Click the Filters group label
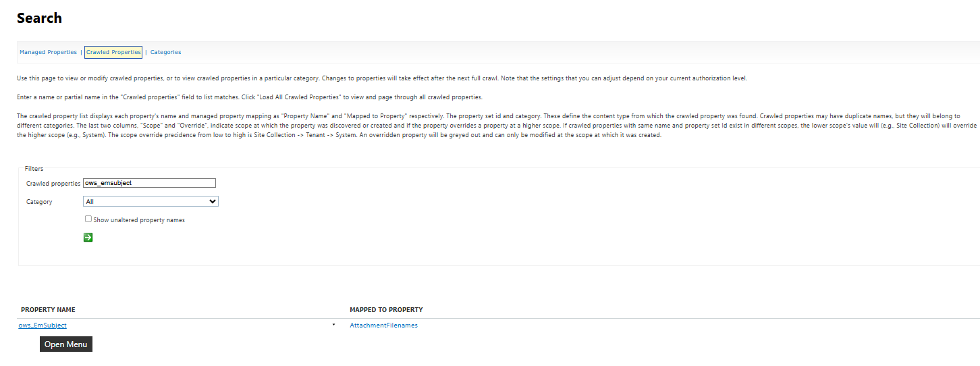Viewport: 980px width, 366px height. coord(34,168)
